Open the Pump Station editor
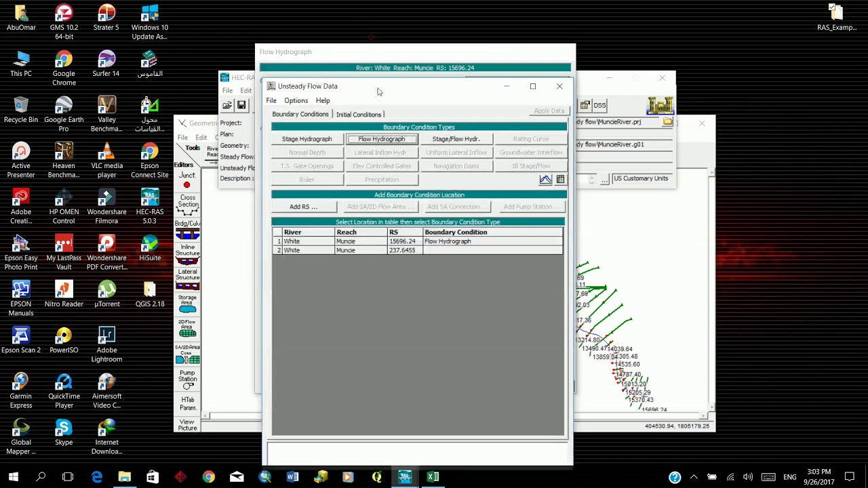Screen dimensions: 868x488 click(187, 380)
